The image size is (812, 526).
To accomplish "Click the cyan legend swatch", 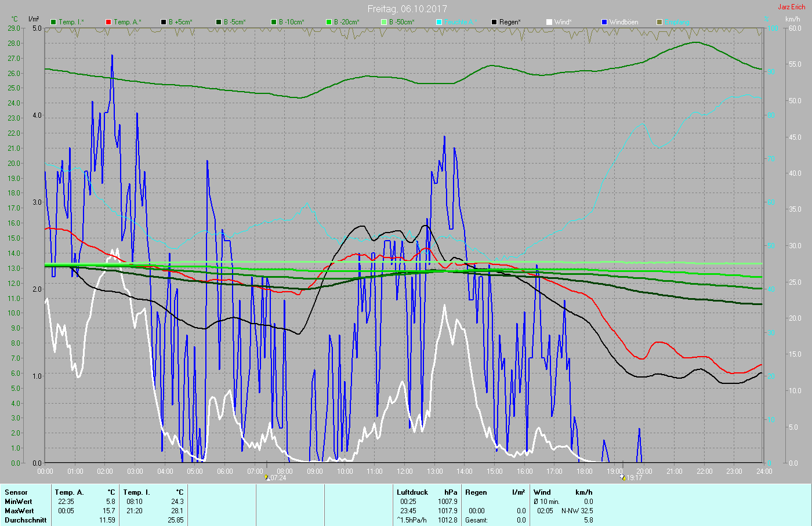I will (439, 22).
